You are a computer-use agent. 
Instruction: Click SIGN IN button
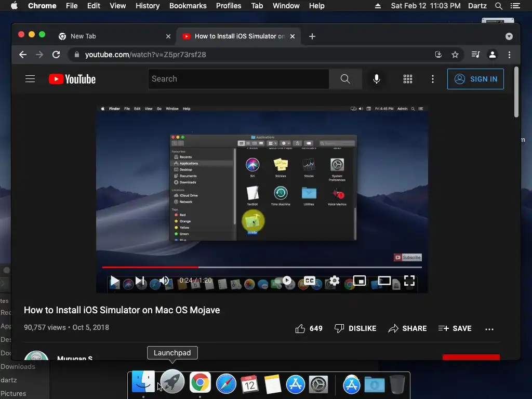tap(475, 79)
